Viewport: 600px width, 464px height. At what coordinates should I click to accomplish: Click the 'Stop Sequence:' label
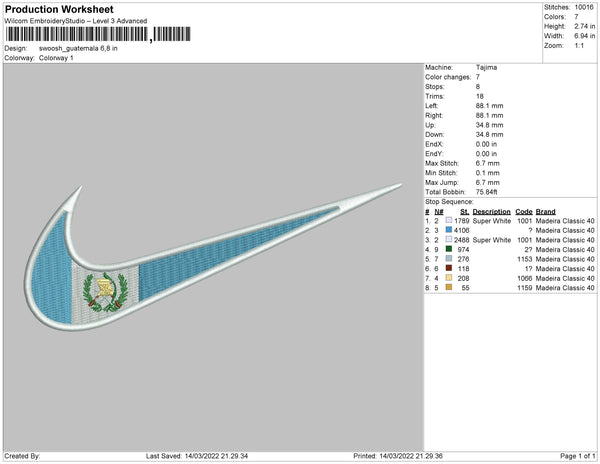tap(449, 202)
